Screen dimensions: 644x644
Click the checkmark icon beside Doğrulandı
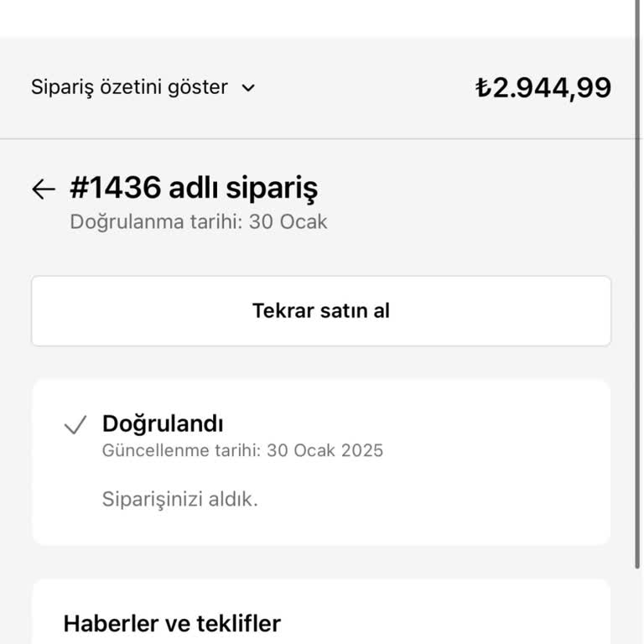click(75, 425)
